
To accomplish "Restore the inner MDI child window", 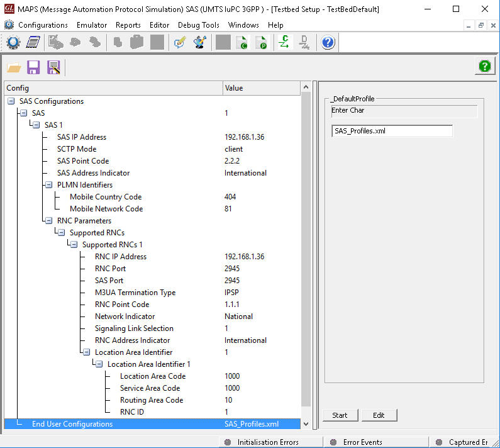I will 481,25.
